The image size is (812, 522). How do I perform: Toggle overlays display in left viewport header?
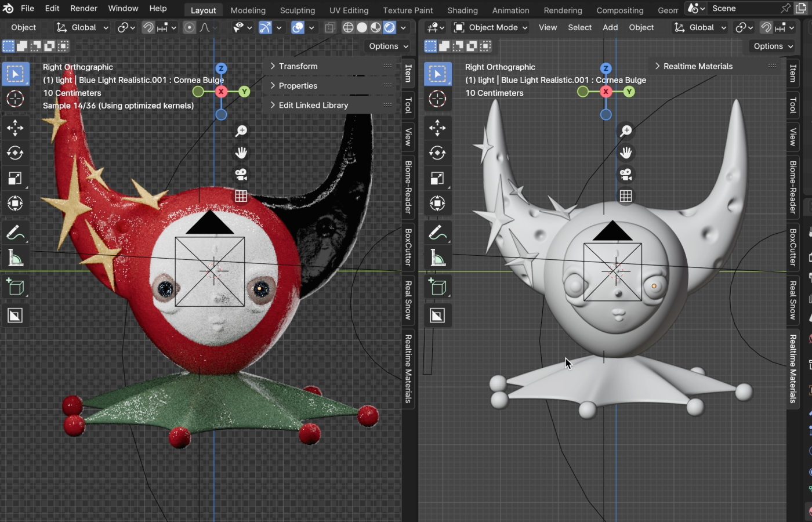298,28
